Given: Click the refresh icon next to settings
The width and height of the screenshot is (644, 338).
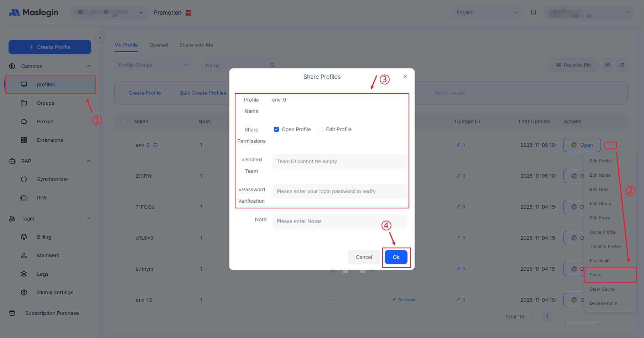Looking at the screenshot, I should click(x=622, y=65).
